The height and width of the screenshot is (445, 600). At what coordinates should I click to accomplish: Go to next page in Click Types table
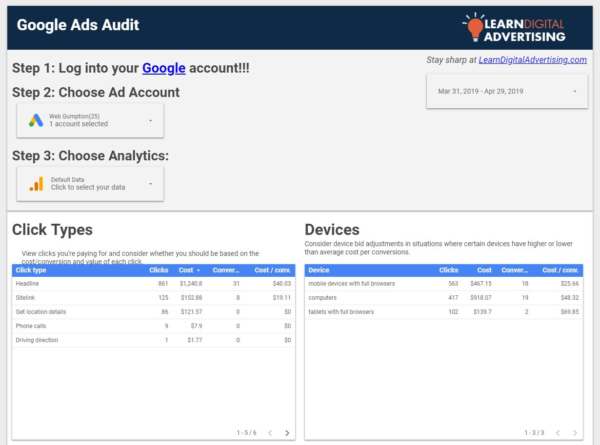(x=287, y=433)
